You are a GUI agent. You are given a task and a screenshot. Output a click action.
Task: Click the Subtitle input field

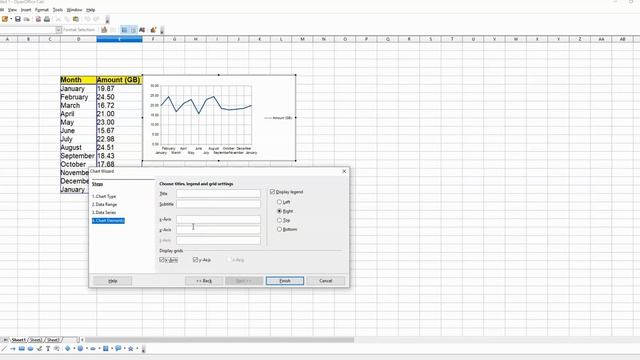tap(218, 204)
